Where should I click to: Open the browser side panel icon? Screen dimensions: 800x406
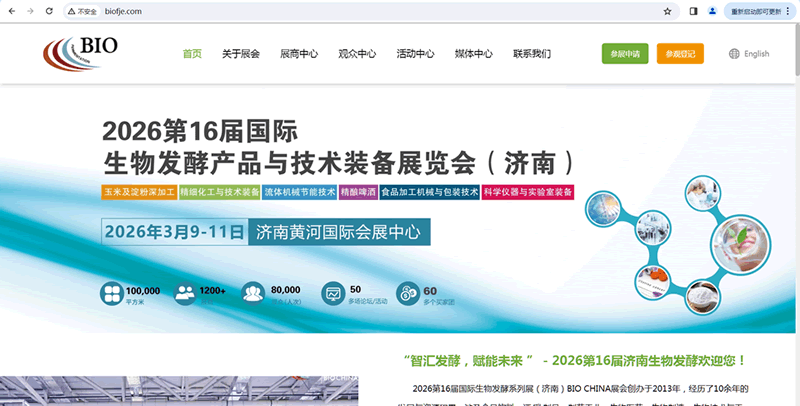point(693,11)
